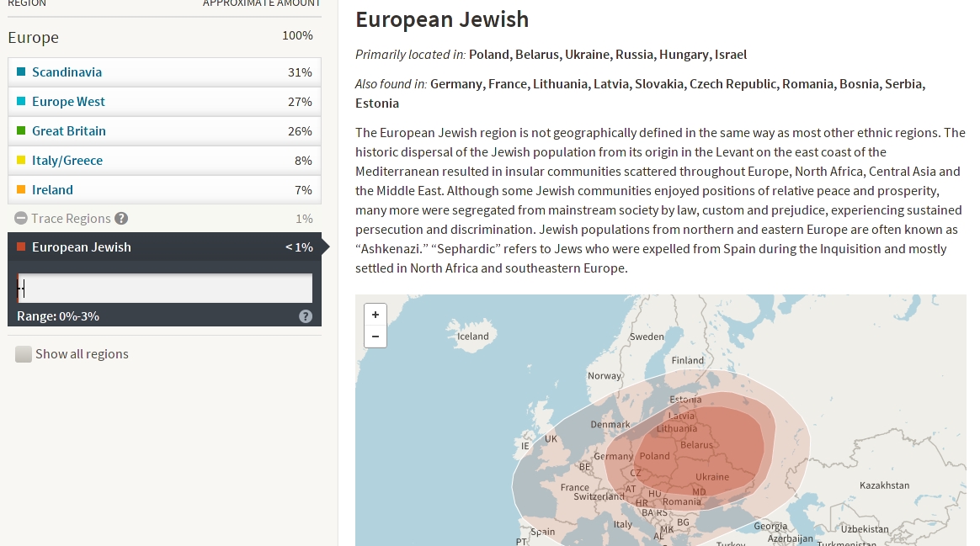The image size is (980, 546).
Task: Click the Primarily located in line
Action: (x=551, y=55)
